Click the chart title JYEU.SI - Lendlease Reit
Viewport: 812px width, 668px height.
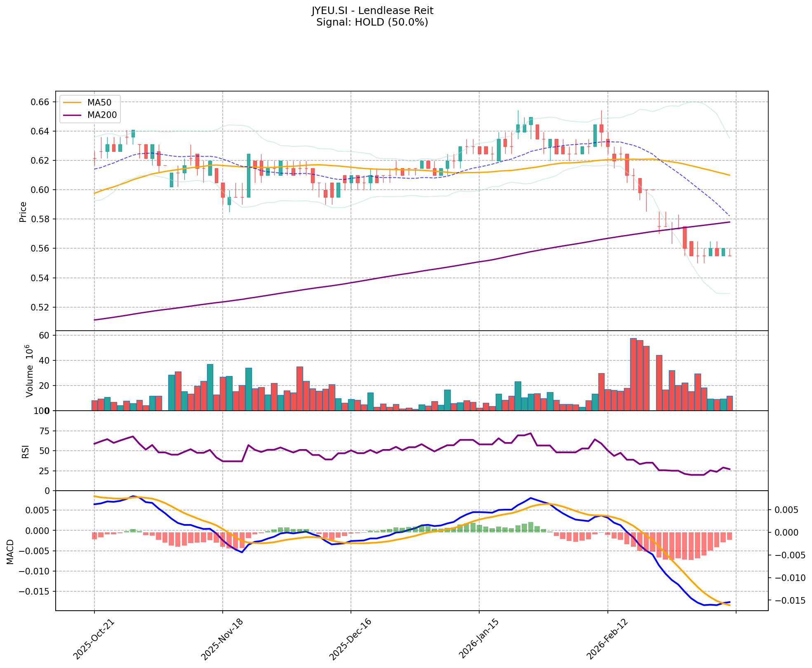coord(372,10)
